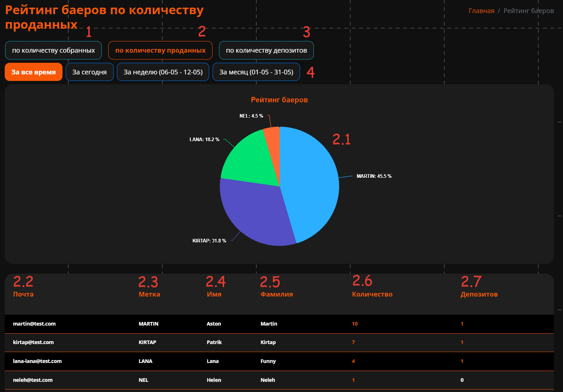Viewport: 563px width, 392px height.
Task: Click email lana-lana@test.com
Action: (37, 361)
